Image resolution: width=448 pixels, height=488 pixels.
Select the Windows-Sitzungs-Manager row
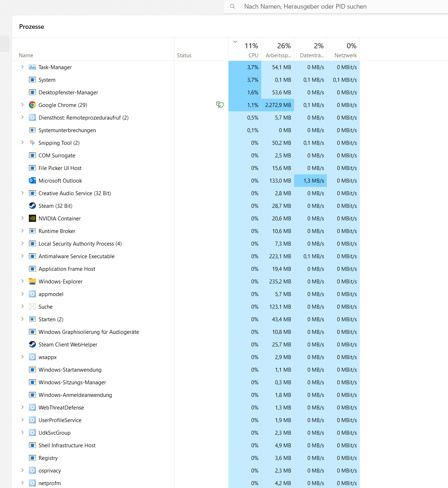point(186,382)
